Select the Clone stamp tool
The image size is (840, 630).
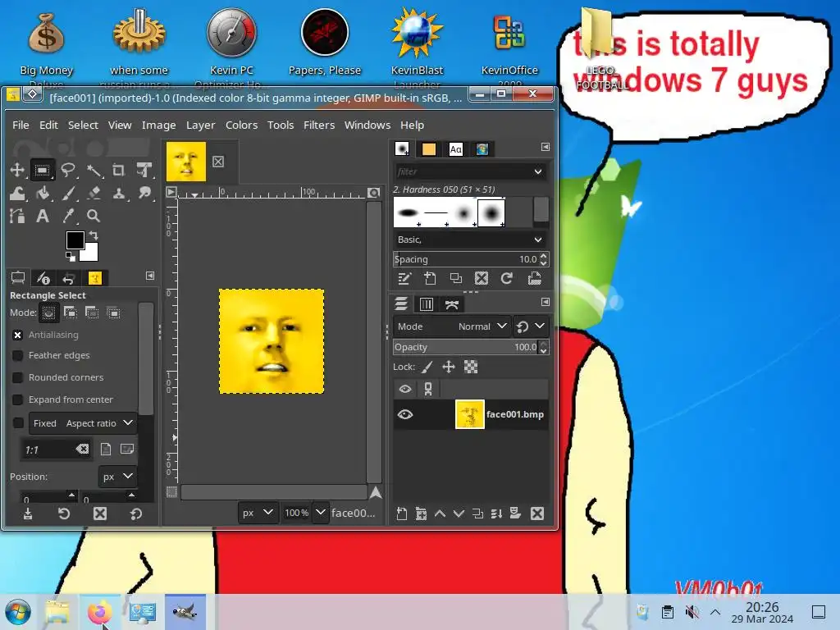click(x=118, y=194)
